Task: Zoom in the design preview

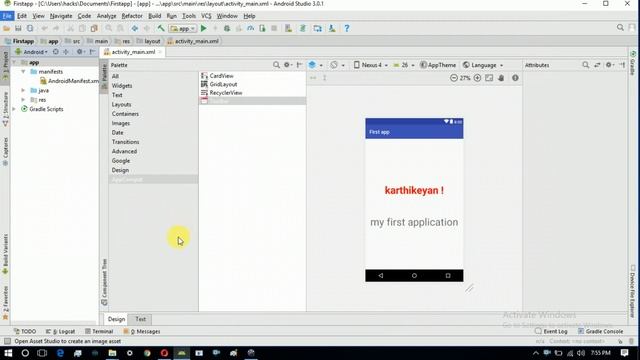Action: (x=477, y=78)
